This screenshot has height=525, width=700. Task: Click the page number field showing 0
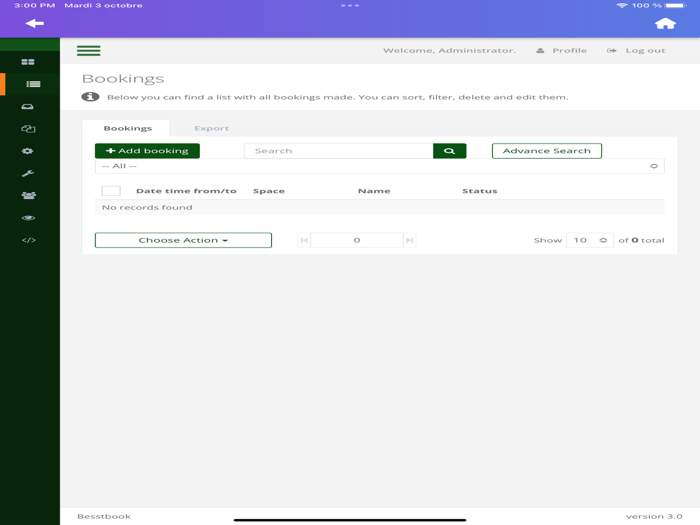357,240
